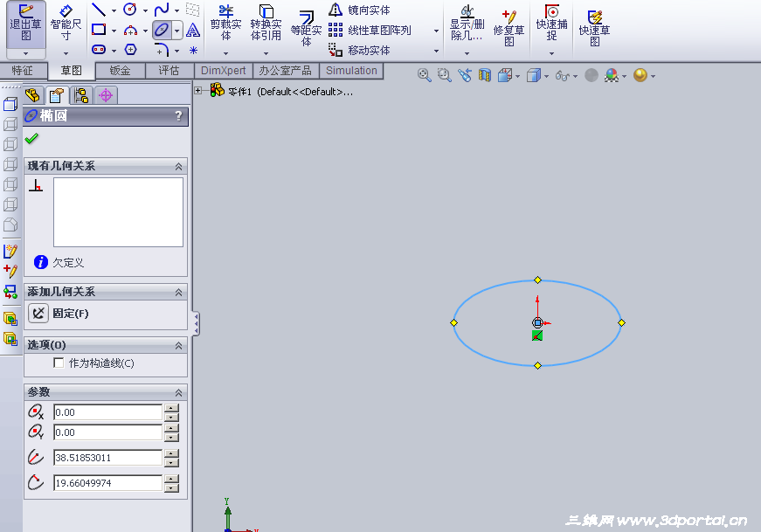
Task: Open dropdown under 剪裁实体
Action: tap(225, 53)
